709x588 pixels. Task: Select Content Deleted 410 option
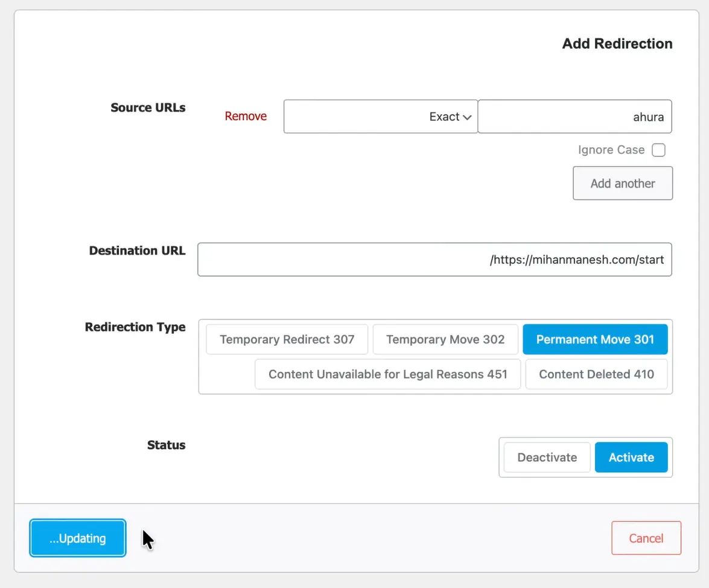tap(596, 374)
